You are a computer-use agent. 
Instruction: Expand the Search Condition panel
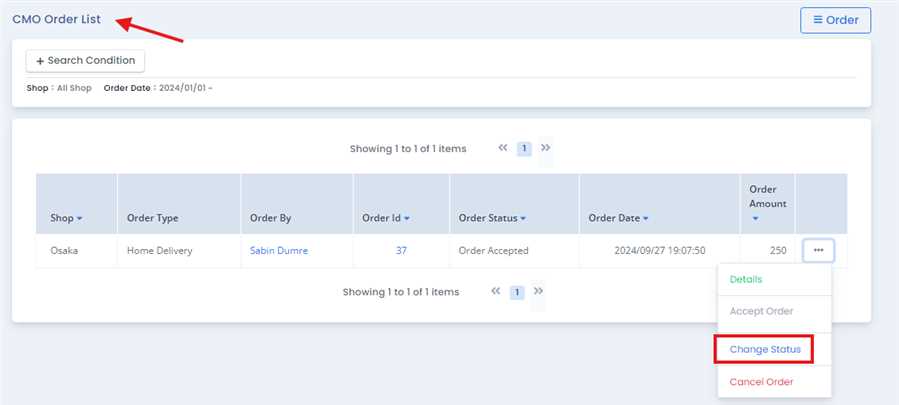pyautogui.click(x=85, y=61)
